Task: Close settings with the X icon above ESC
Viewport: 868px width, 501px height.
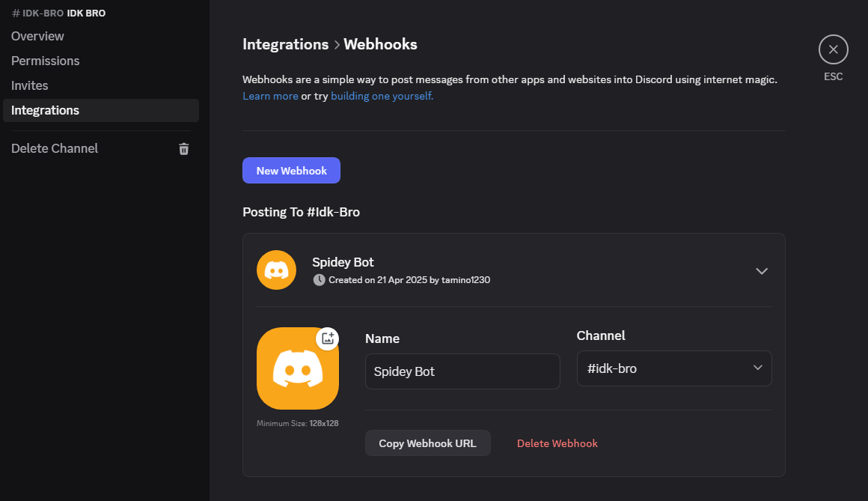Action: coord(833,49)
